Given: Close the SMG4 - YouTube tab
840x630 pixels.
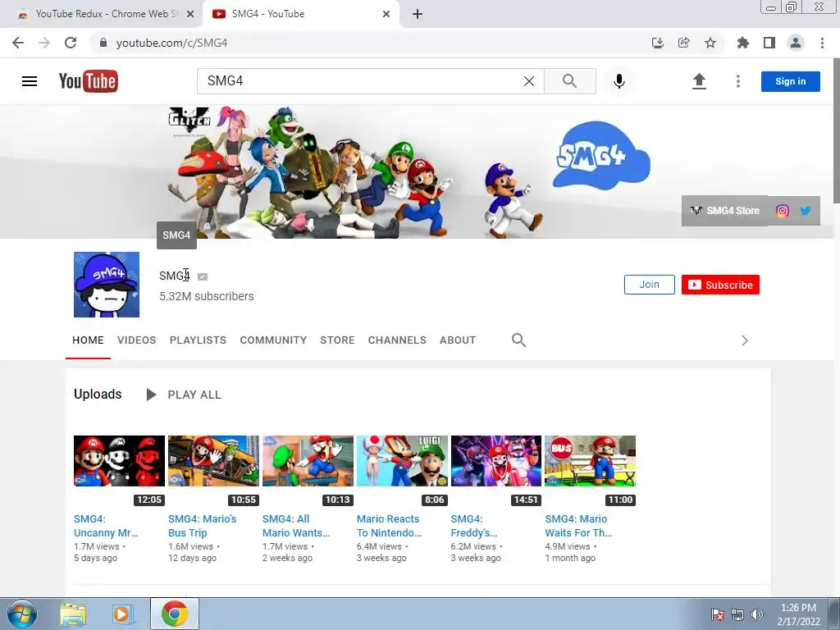Looking at the screenshot, I should point(386,14).
